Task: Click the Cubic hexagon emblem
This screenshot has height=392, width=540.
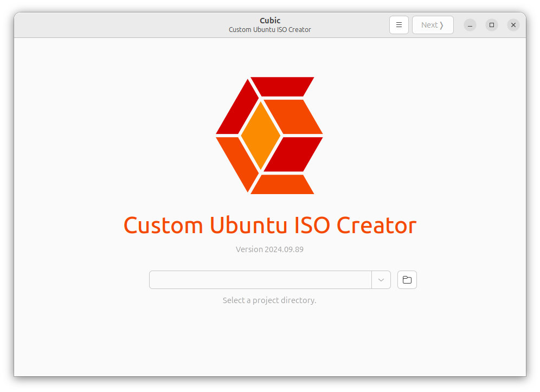Action: (x=269, y=136)
